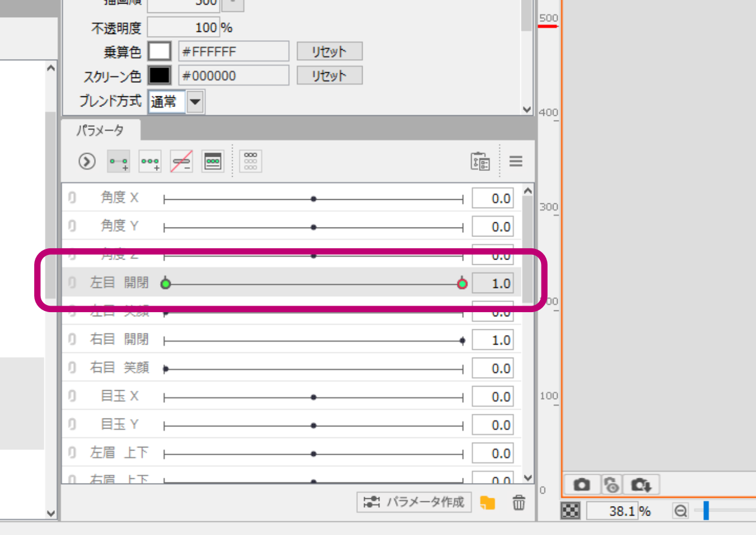
Task: Click the #FFFFFF hex color field
Action: (x=234, y=51)
